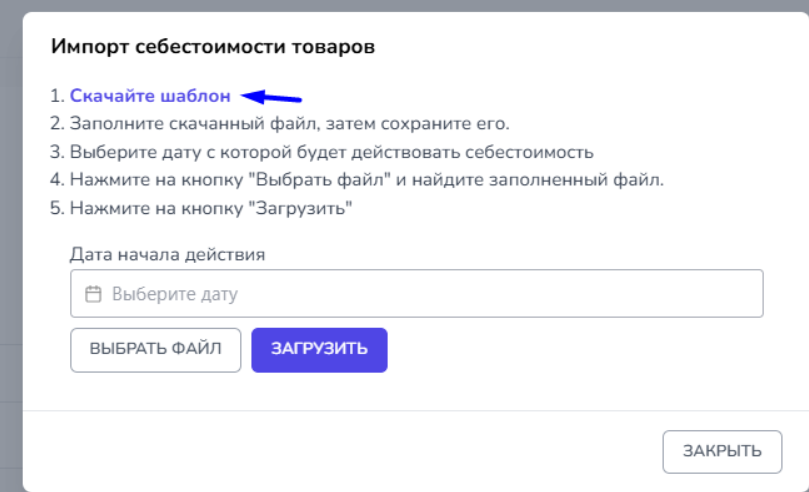
Task: Click the horizontal divider line above the footer
Action: (x=400, y=410)
